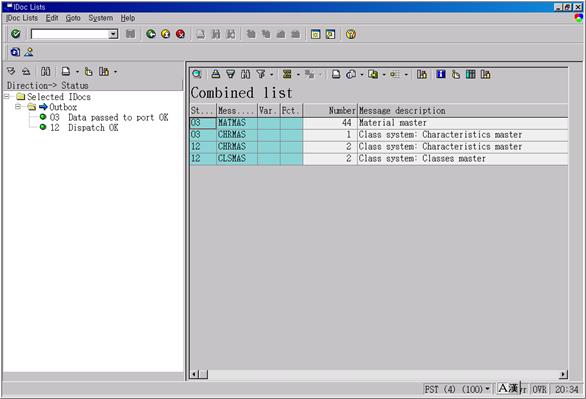586x399 pixels.
Task: Select tree item 03 Data passed to port OK
Action: (x=109, y=117)
